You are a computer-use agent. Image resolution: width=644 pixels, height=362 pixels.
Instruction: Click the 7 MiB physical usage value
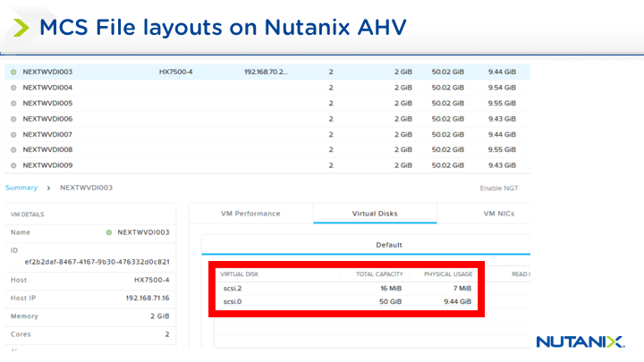point(462,289)
